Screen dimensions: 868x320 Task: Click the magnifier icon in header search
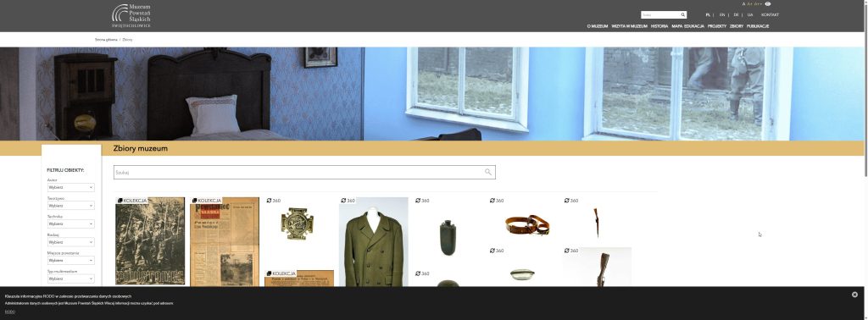(x=683, y=15)
